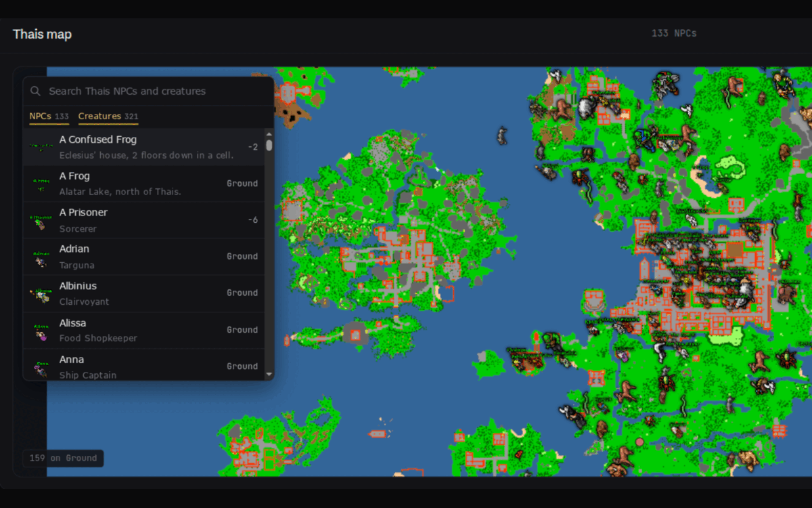Select the A Prisoner sprite icon

(x=41, y=220)
